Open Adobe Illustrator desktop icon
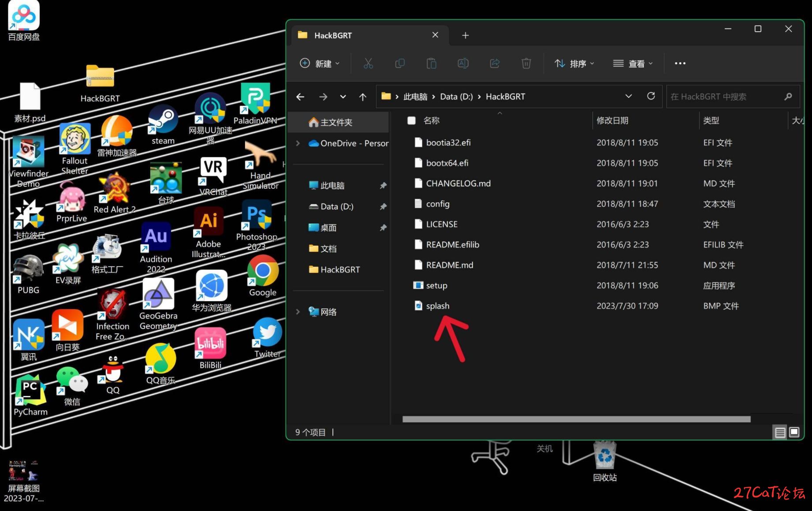 pos(209,232)
